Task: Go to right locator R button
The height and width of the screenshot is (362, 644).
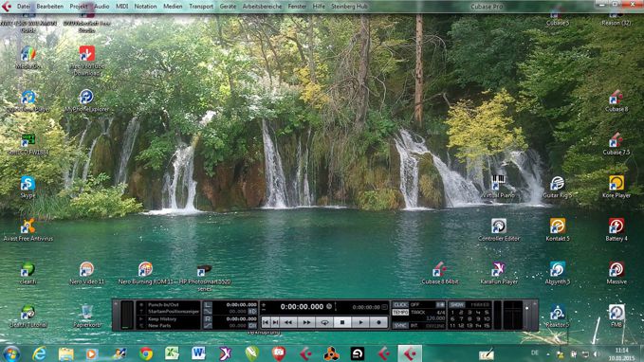Action: [x=208, y=319]
